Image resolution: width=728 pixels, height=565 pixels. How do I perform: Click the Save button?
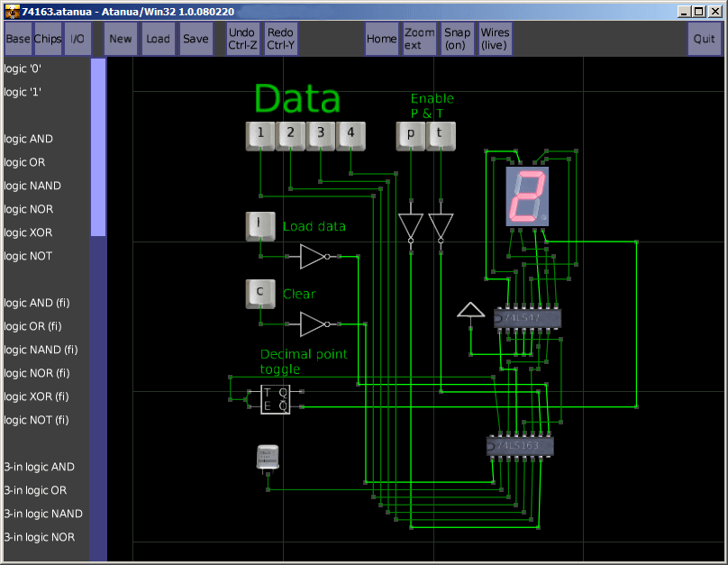coord(196,39)
